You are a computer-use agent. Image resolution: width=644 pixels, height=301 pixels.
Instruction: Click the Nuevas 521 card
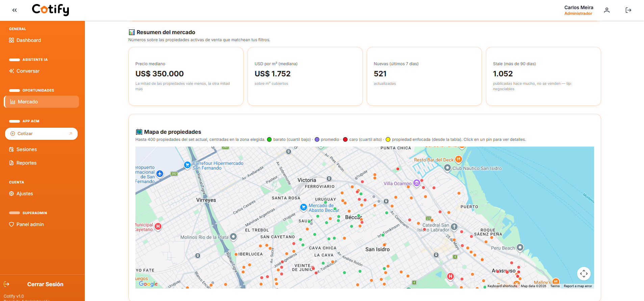(x=424, y=76)
